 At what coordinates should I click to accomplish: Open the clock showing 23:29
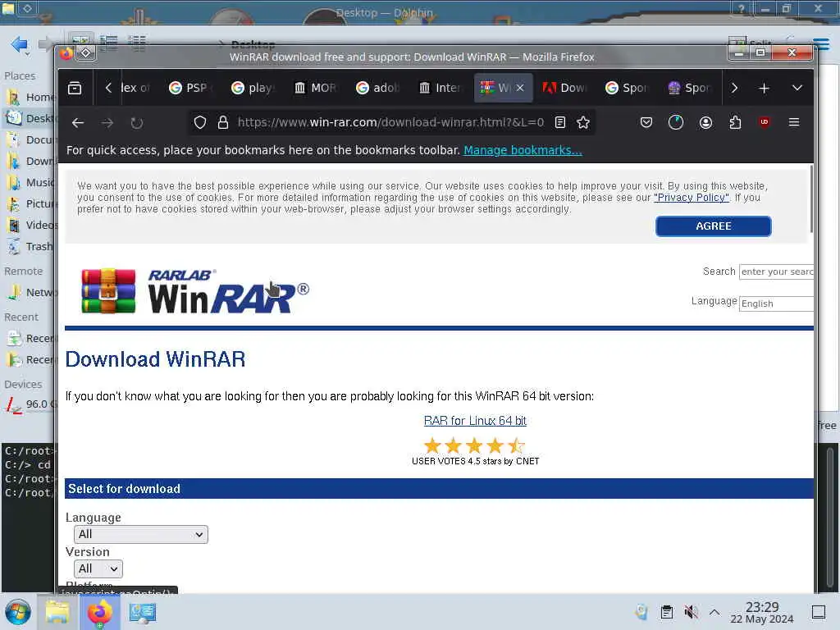pos(762,612)
